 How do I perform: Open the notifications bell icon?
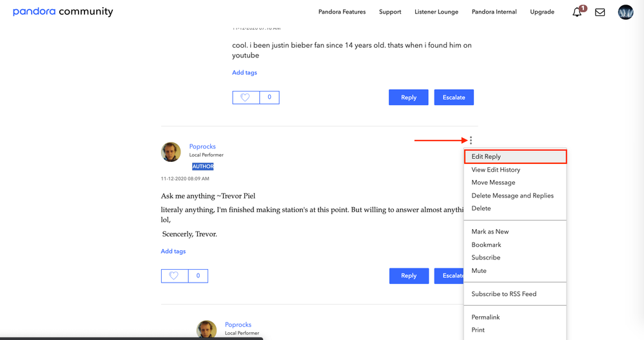pyautogui.click(x=578, y=12)
